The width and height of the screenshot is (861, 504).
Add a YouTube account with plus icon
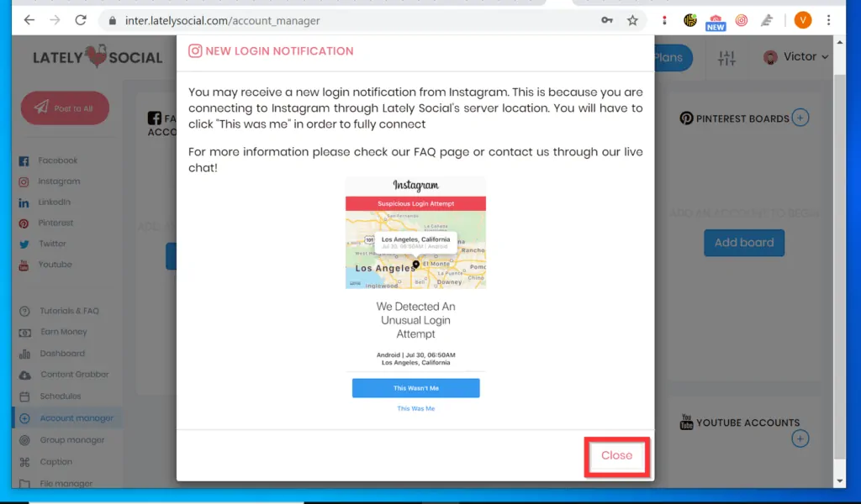click(800, 438)
